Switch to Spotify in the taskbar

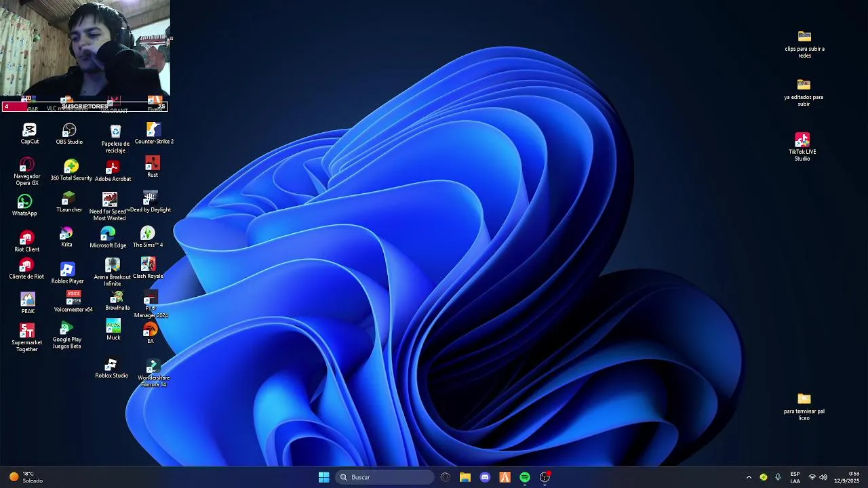525,477
